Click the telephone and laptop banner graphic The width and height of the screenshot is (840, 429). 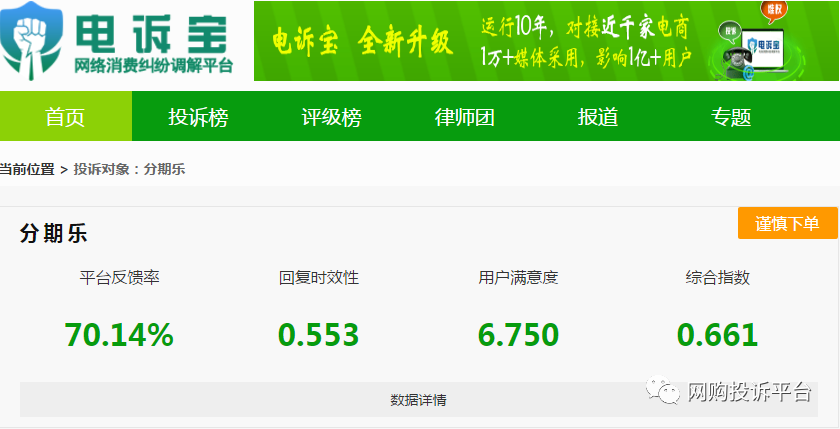[x=755, y=43]
